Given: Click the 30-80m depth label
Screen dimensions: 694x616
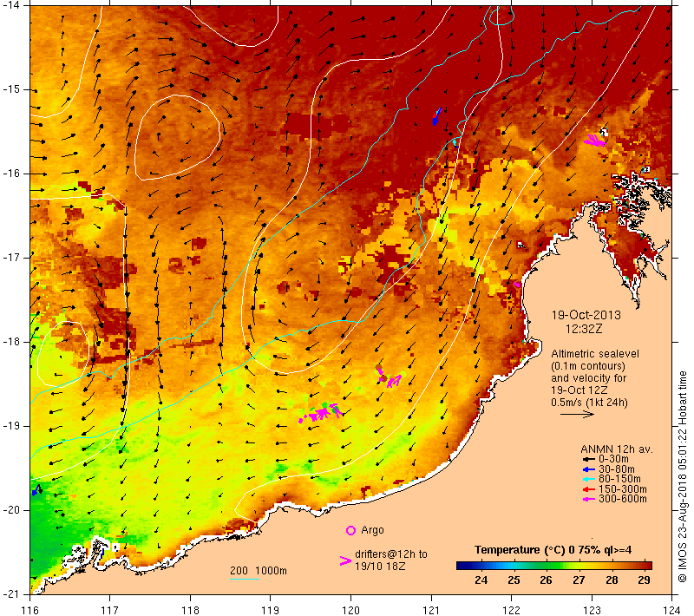Looking at the screenshot, I should (x=617, y=469).
